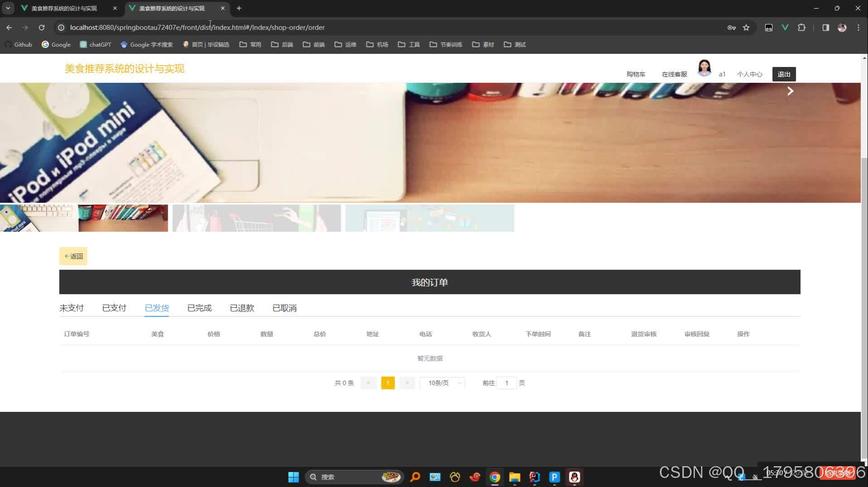This screenshot has width=868, height=487.
Task: Open the QQ penguin app in taskbar
Action: 574,477
